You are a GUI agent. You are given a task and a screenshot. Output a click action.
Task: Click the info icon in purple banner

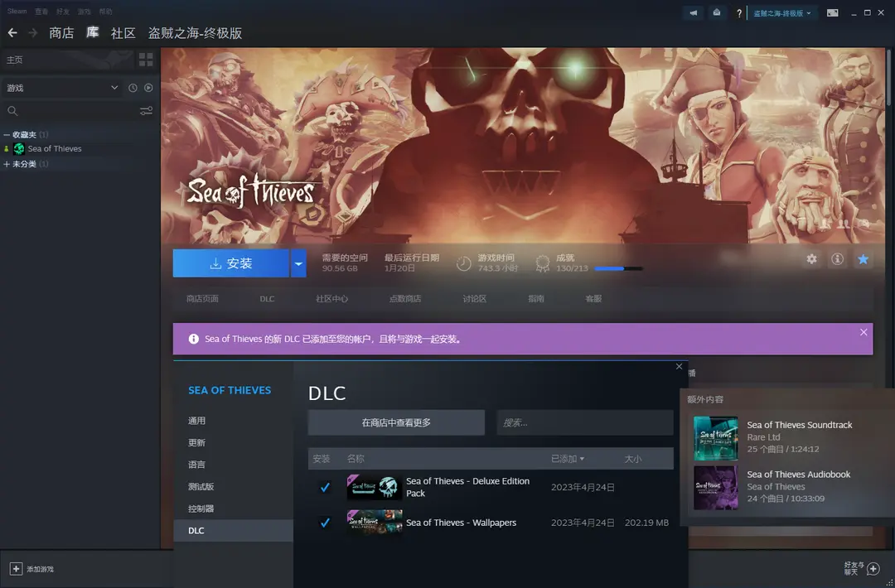tap(193, 339)
